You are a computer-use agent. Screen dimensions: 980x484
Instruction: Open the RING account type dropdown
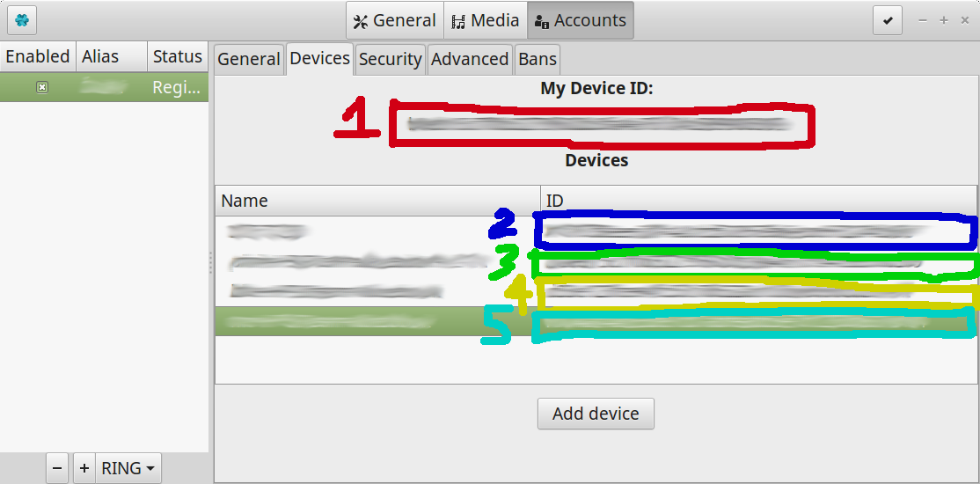click(128, 468)
